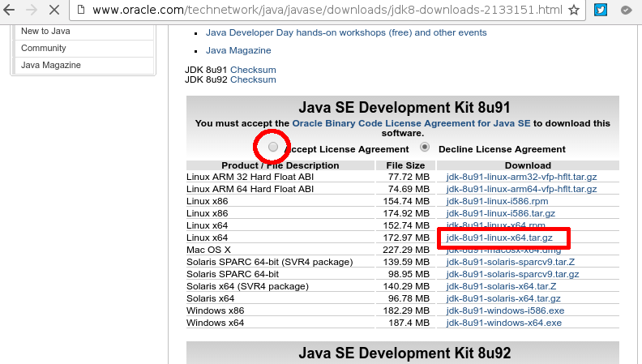Click the 172.97 MB file size
Image resolution: width=642 pixels, height=364 pixels.
pyautogui.click(x=406, y=238)
